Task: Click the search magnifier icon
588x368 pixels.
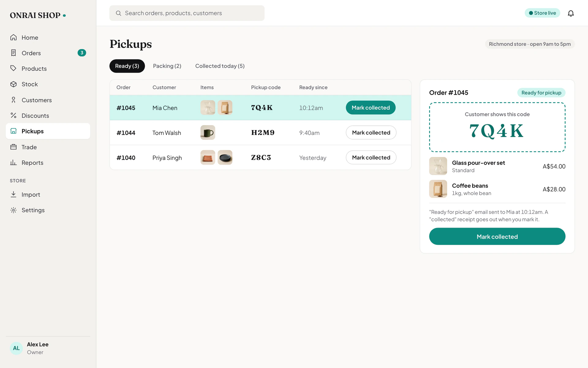Action: (119, 13)
